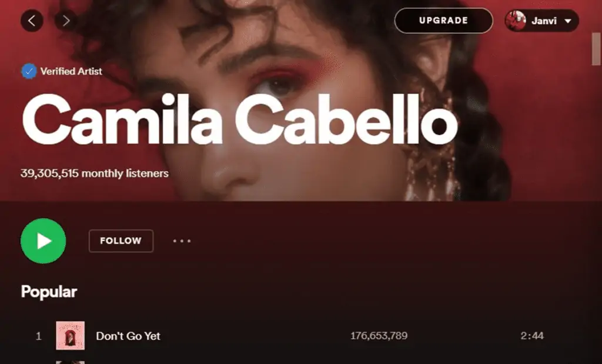Go back with the left arrow button

click(x=32, y=21)
